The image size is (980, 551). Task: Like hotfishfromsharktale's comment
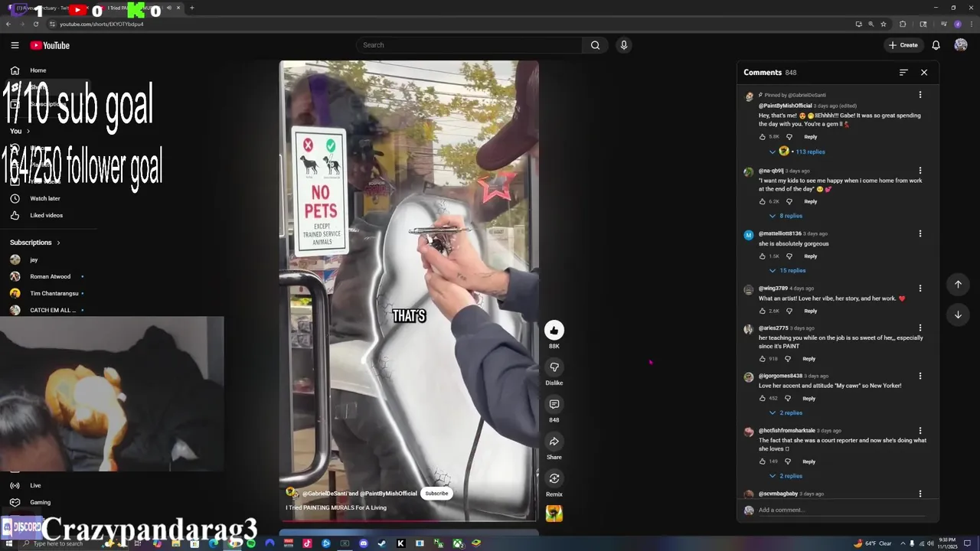(762, 461)
